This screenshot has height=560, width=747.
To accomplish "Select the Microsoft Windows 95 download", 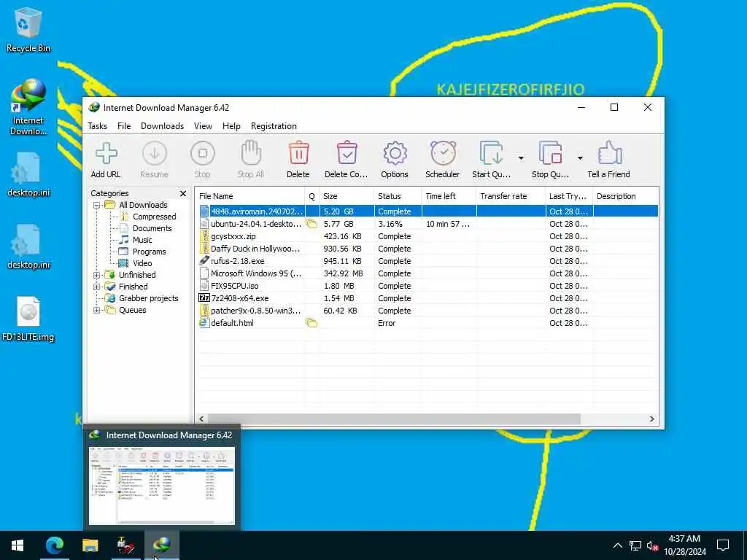I will (427, 273).
